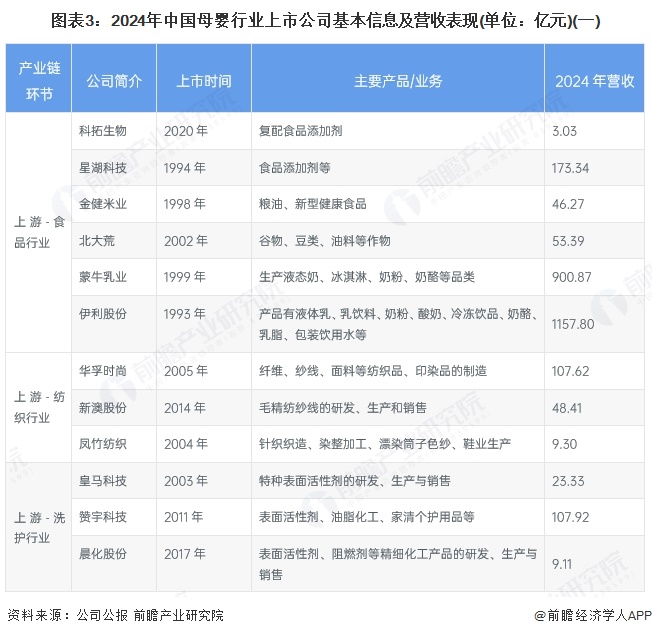Select the 上游-纺织行业 category cell
Viewport: 652px width, 636px height.
pos(40,407)
